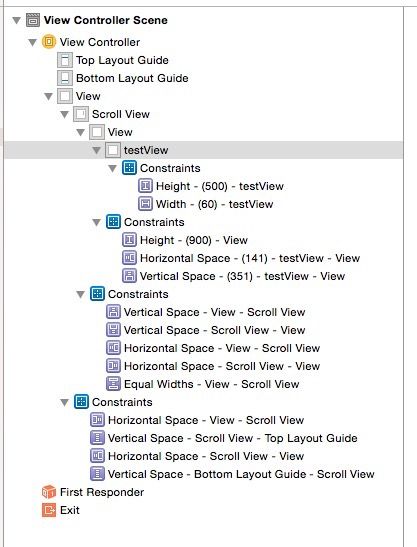Click the orange First Responder cube icon

click(x=49, y=492)
